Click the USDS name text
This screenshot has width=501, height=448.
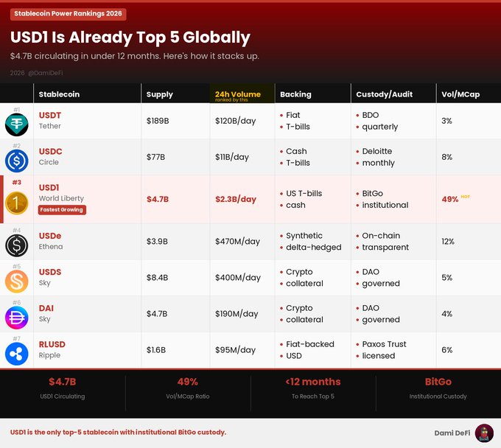pyautogui.click(x=50, y=272)
